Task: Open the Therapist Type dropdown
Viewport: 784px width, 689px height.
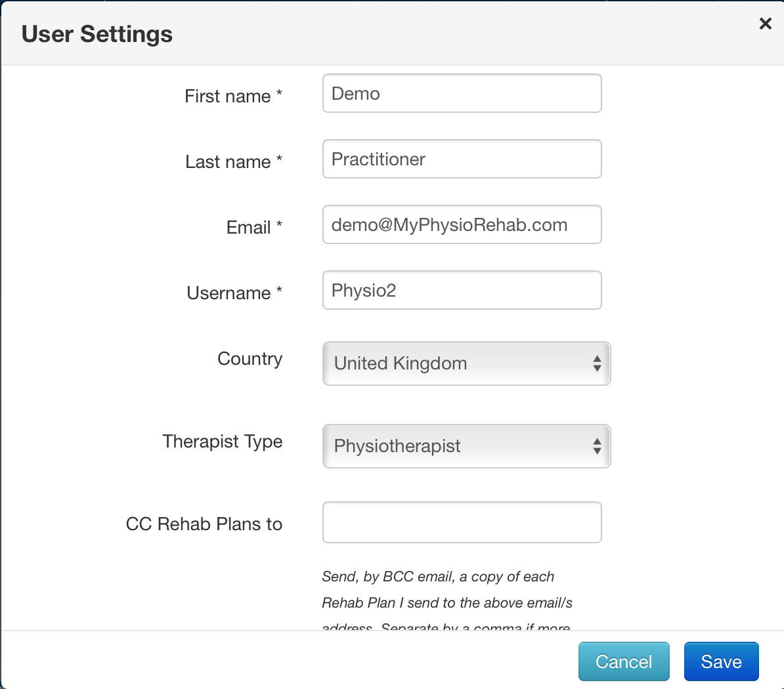Action: (x=466, y=446)
